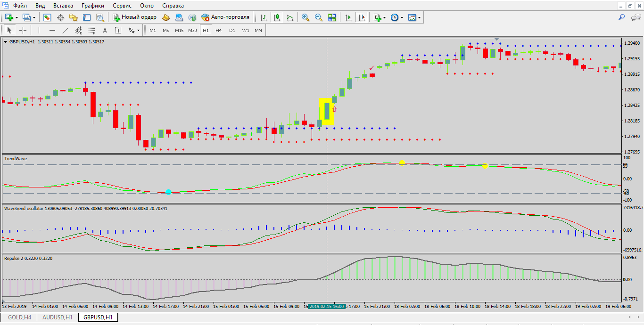Open the indicators list dropdown
This screenshot has height=325, width=644.
(384, 17)
